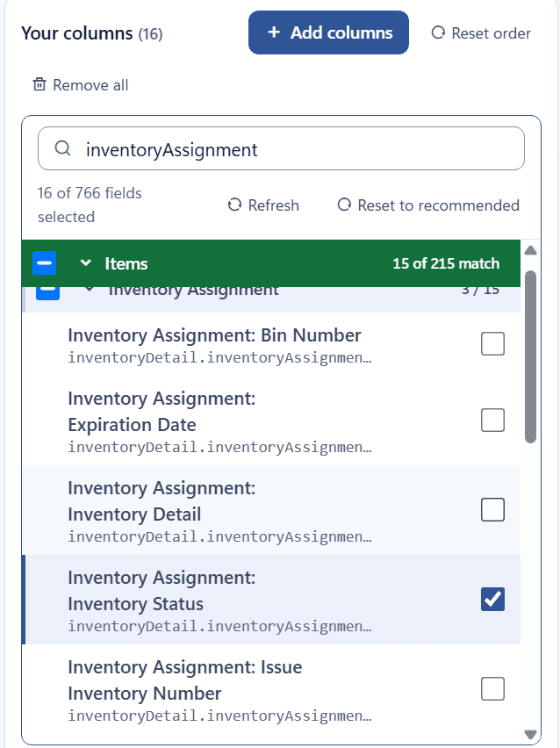
Task: Click the 'Inventory Assignment: Expiration Date' label
Action: [x=162, y=412]
